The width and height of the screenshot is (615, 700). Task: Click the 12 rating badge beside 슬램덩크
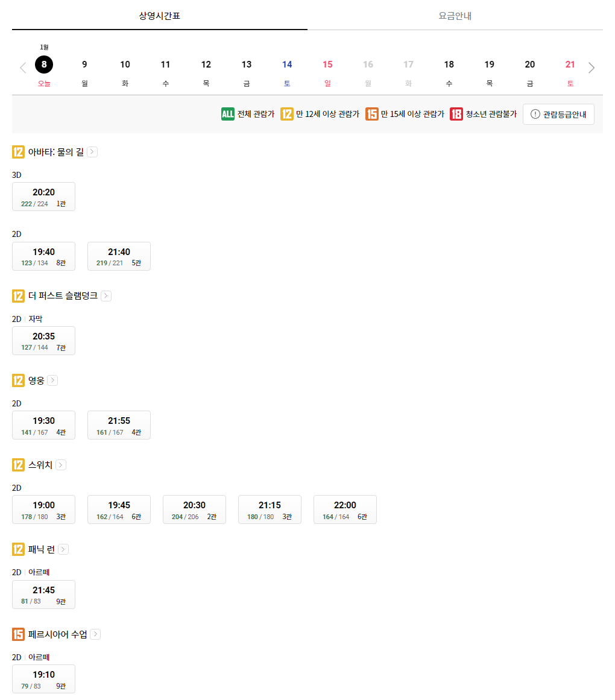pyautogui.click(x=18, y=295)
